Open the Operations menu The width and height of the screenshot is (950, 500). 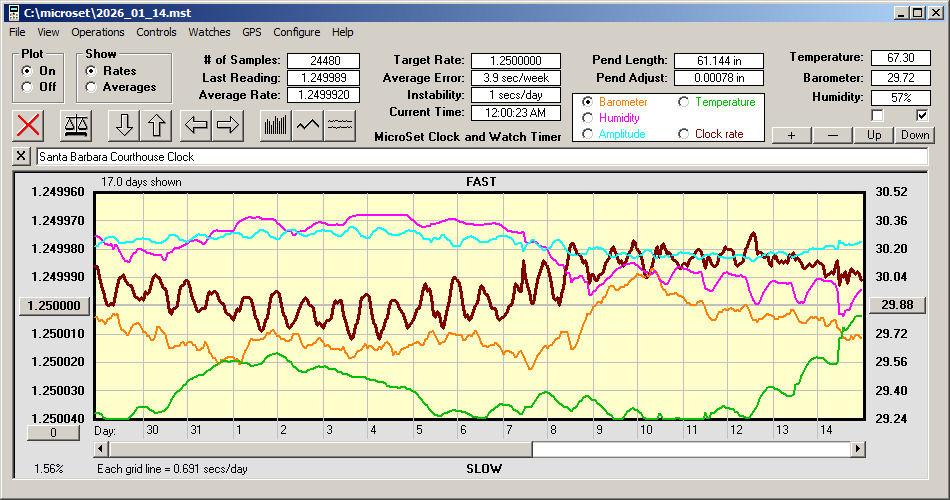[98, 32]
